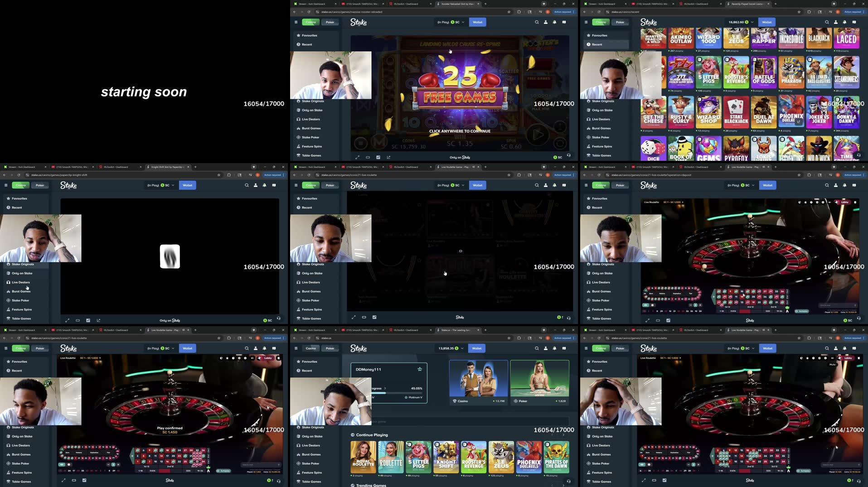Screen dimensions: 868x487
Task: Expand the 16,862.60 wallet balance dropdown
Action: [x=739, y=22]
